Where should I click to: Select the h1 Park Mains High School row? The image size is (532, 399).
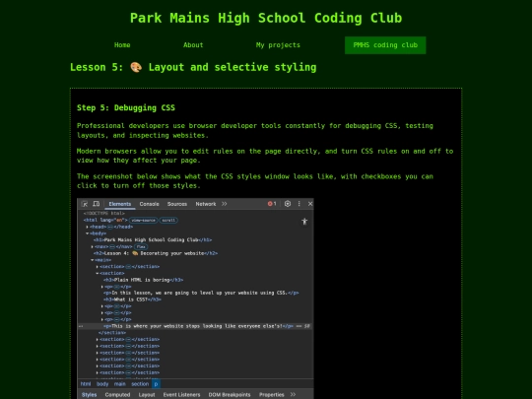click(195, 239)
